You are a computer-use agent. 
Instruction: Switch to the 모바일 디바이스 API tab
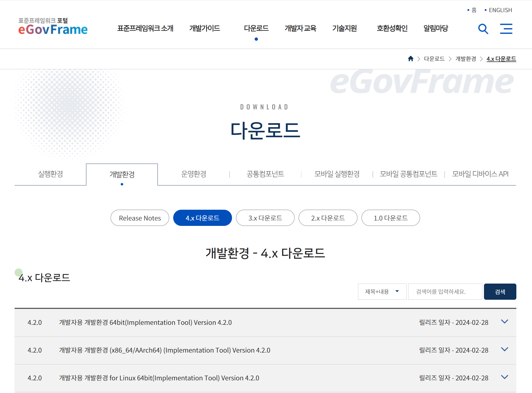[x=480, y=174]
